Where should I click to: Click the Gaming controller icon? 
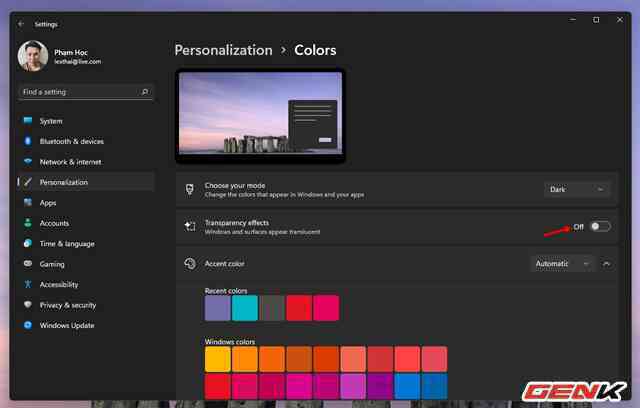28,264
